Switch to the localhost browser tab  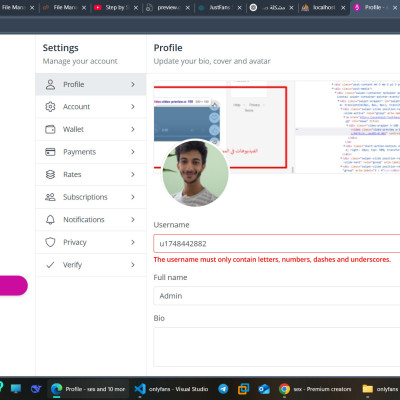coord(323,7)
